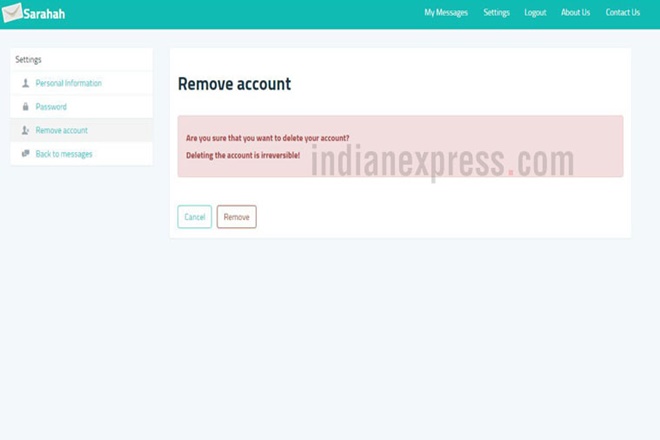660x440 pixels.
Task: Click the padlock icon beside Password
Action: pyautogui.click(x=25, y=107)
